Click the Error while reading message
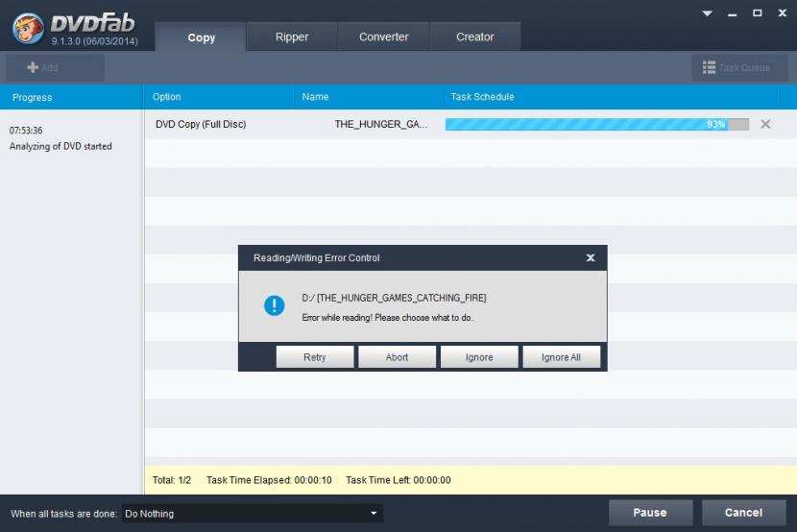The image size is (797, 532). [387, 318]
